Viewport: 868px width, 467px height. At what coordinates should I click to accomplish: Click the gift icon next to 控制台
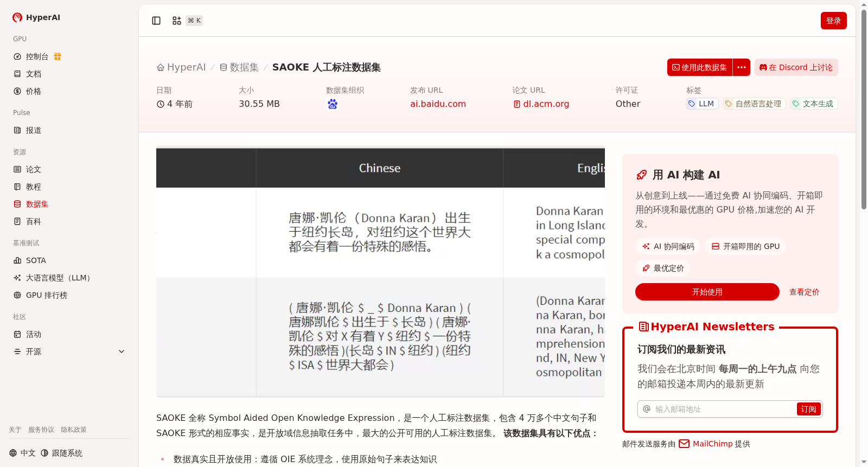pos(58,56)
